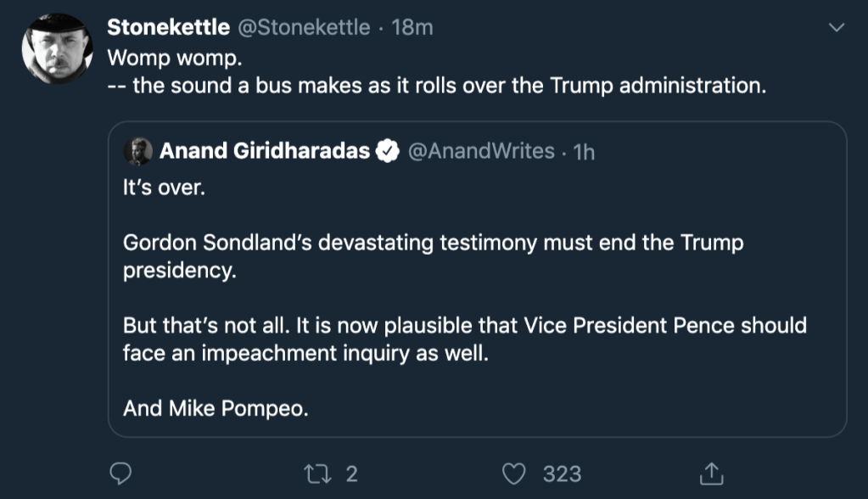Viewport: 868px width, 499px height.
Task: Click the 1h timestamp in quoted tweet
Action: [584, 152]
